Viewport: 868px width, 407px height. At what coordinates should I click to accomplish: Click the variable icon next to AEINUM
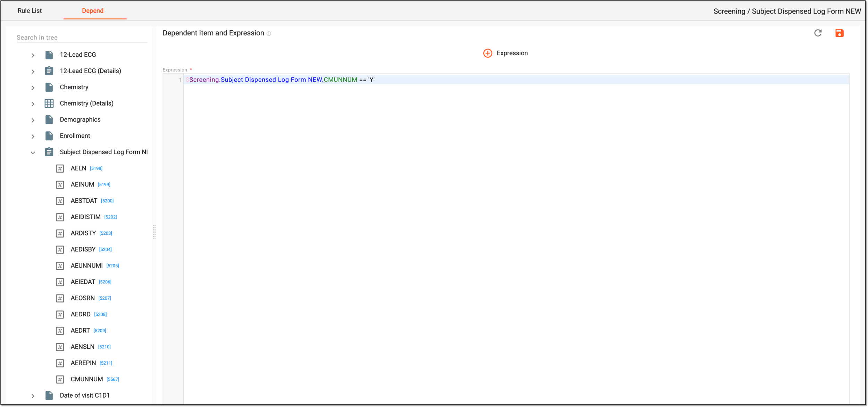[60, 185]
